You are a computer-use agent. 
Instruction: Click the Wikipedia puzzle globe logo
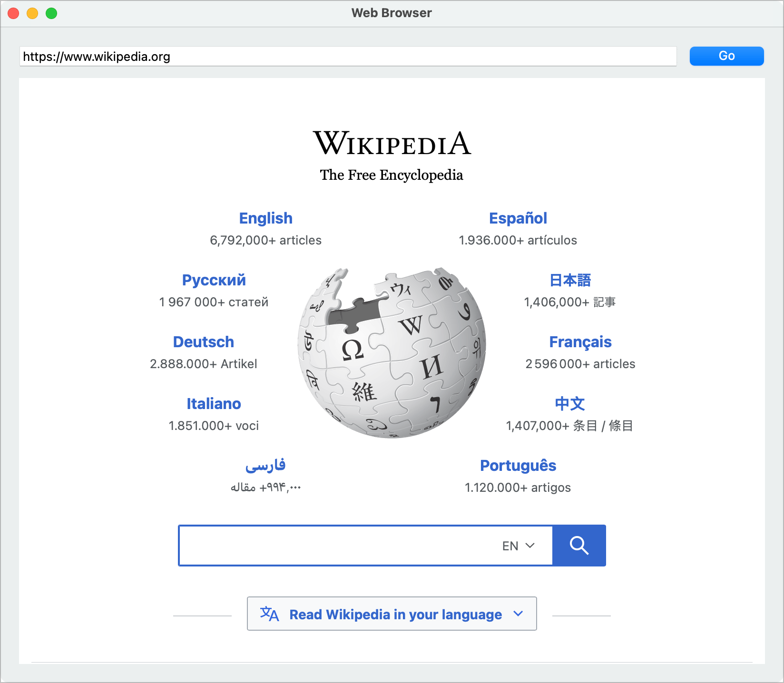[392, 352]
